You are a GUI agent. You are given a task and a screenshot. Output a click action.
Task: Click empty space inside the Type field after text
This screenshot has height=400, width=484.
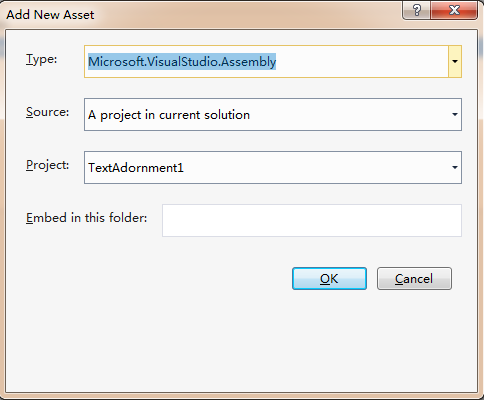click(362, 62)
